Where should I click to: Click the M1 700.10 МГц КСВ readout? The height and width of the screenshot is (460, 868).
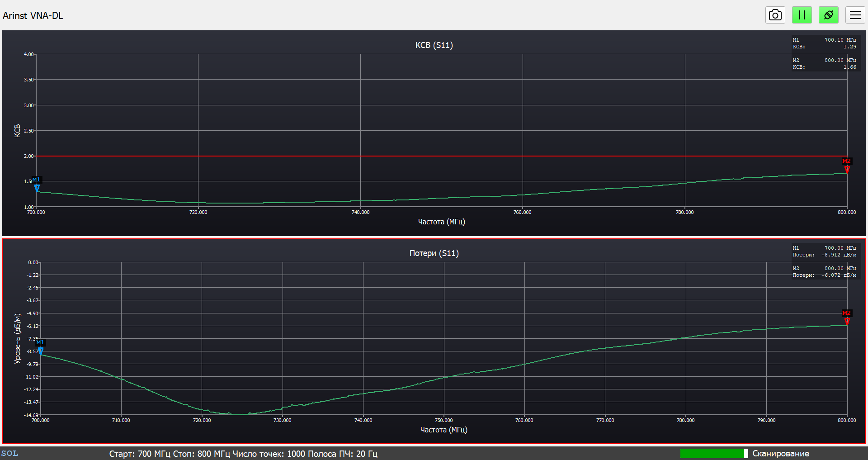tap(824, 43)
